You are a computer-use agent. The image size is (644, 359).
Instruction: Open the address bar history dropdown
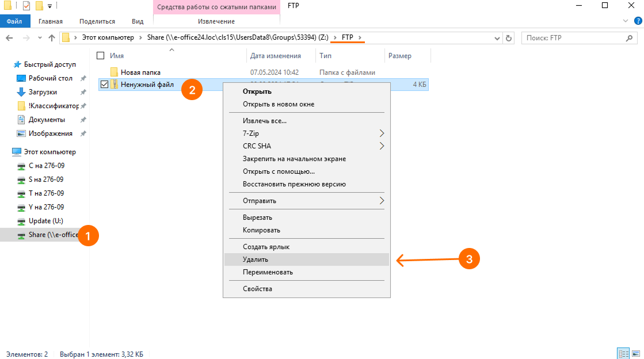point(497,38)
